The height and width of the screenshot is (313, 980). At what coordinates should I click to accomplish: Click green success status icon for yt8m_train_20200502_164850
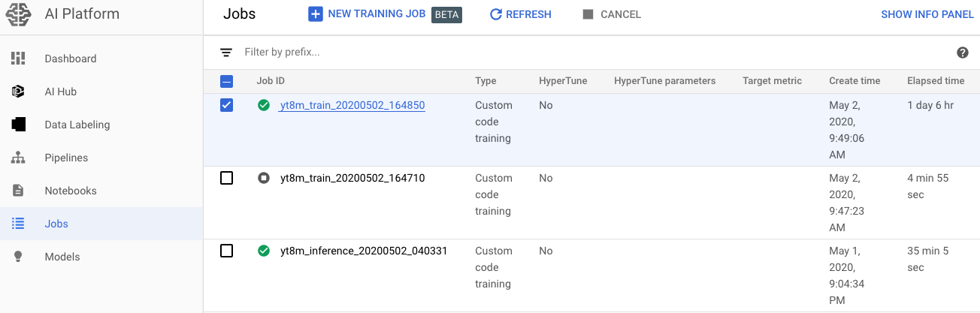pos(264,106)
